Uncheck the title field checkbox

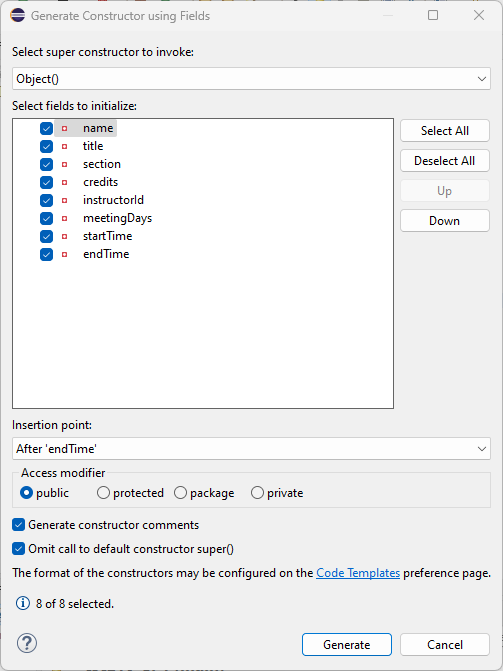click(46, 146)
